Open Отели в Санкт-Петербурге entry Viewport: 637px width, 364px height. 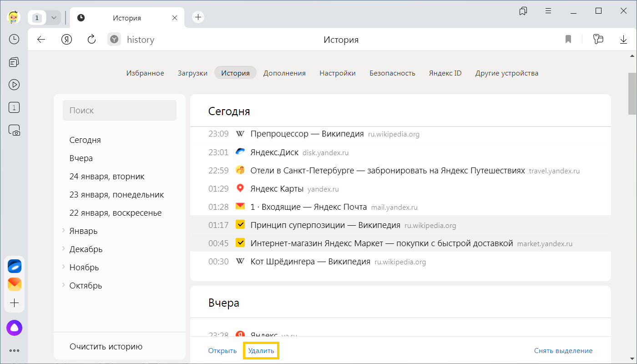tap(388, 170)
